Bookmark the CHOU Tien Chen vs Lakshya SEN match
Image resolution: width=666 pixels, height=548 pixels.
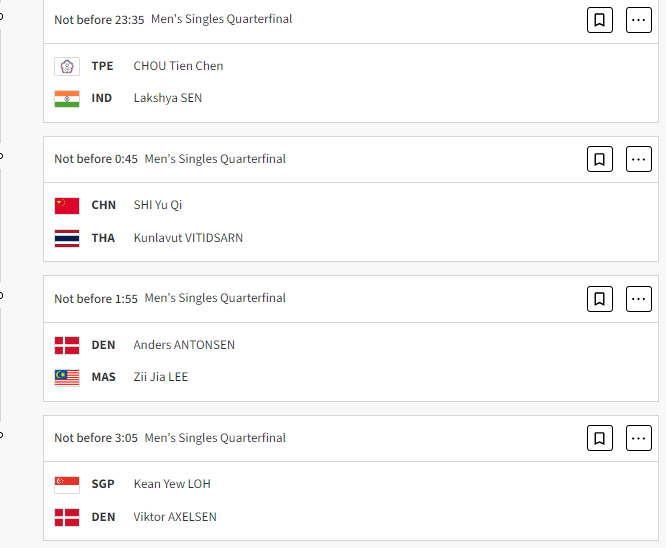pos(600,20)
